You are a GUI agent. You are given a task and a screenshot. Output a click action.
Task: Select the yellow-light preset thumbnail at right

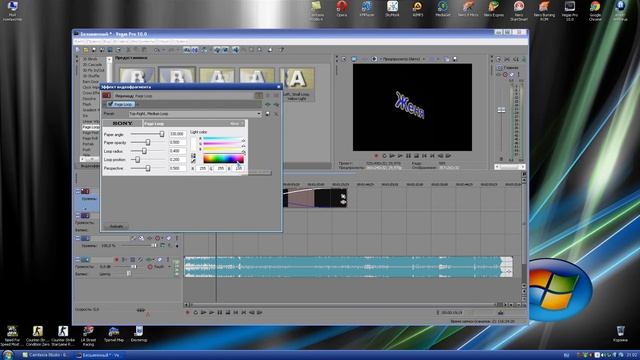pyautogui.click(x=297, y=84)
